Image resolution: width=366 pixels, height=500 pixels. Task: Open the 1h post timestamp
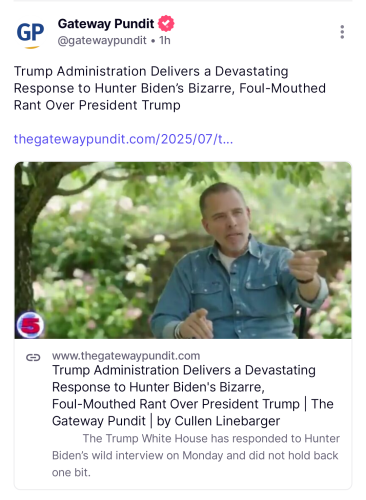tap(165, 40)
